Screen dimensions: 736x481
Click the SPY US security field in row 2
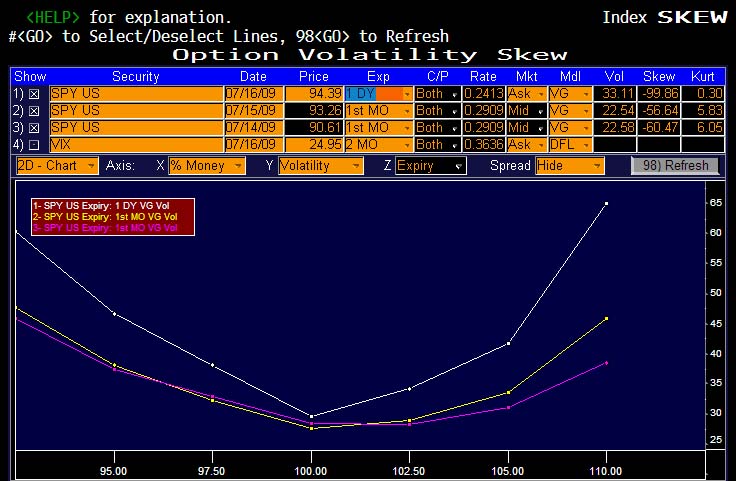click(137, 110)
